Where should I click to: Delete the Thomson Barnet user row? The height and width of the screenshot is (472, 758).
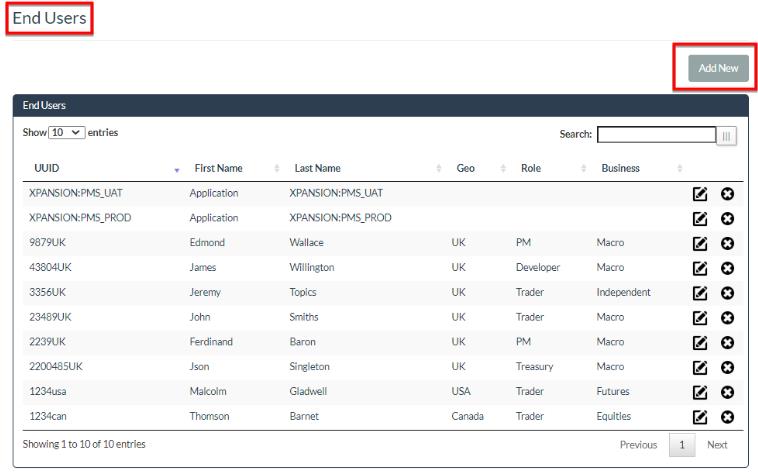(727, 417)
